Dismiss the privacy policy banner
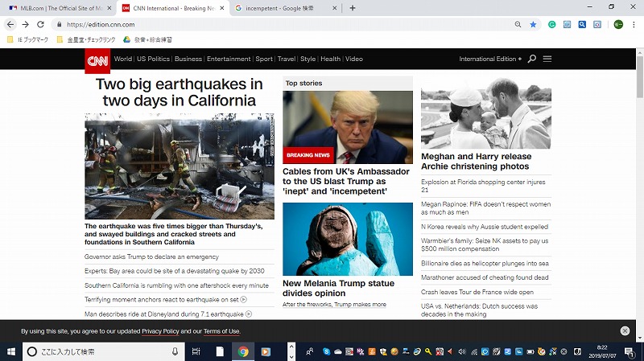 (625, 331)
